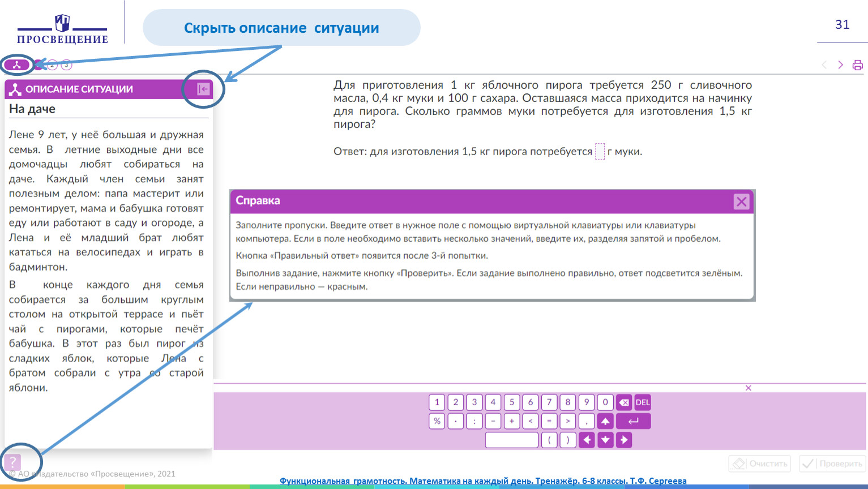Screen dimensions: 868x489
Task: Hide the virtual keyboard with the X
Action: click(x=749, y=388)
